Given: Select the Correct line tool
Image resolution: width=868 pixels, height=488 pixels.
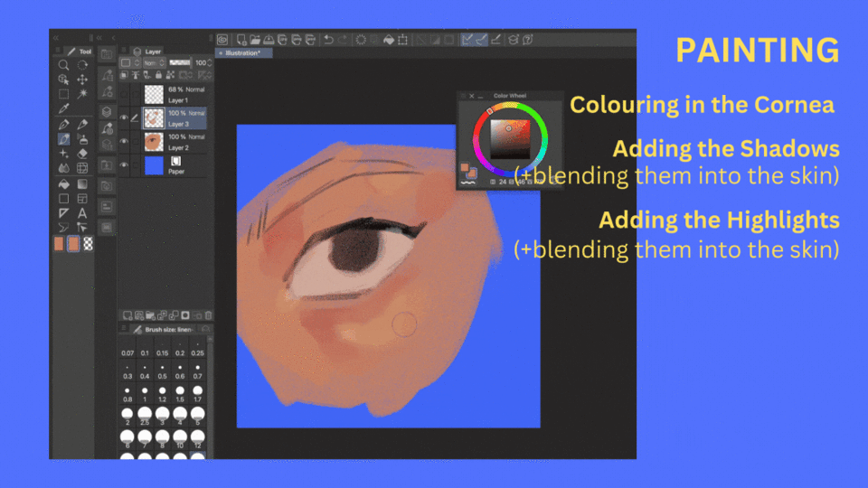Looking at the screenshot, I should [82, 227].
